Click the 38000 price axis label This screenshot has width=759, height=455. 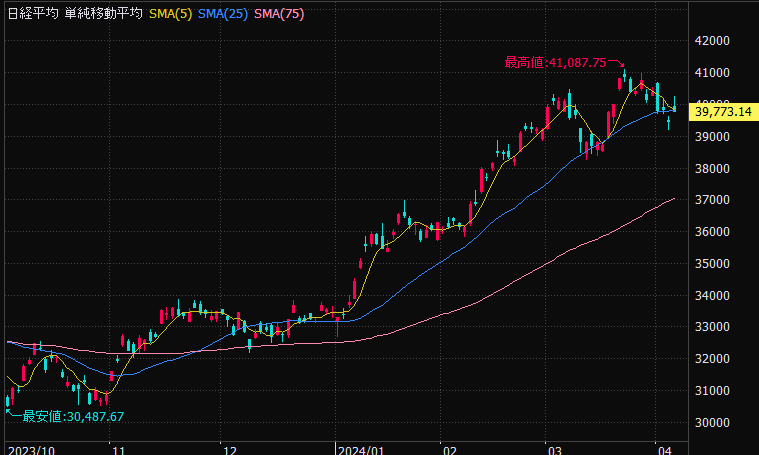(x=712, y=168)
